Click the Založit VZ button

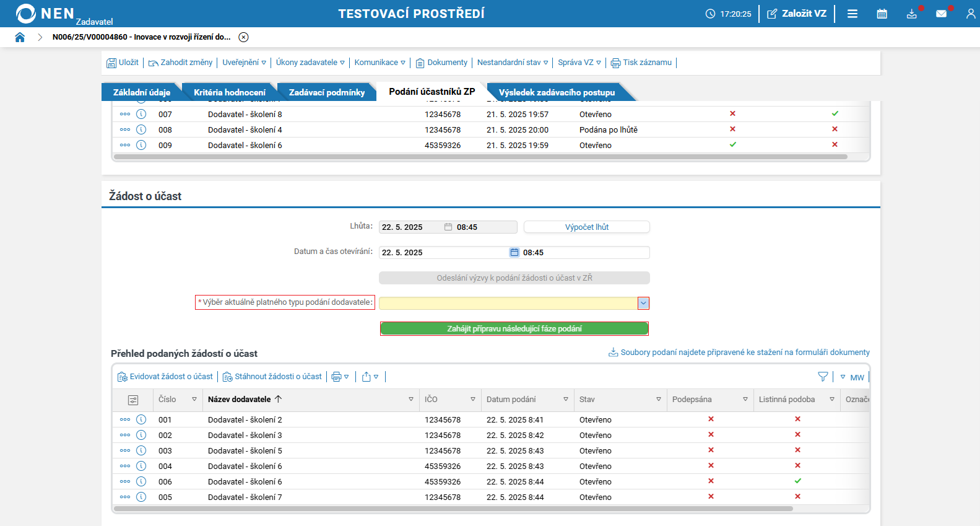pos(797,14)
